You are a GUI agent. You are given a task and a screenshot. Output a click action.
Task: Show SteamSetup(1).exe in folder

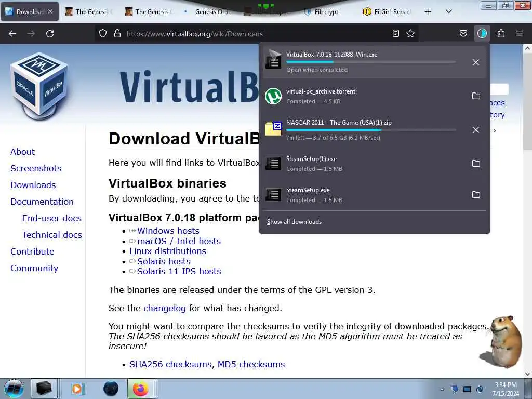pyautogui.click(x=476, y=164)
